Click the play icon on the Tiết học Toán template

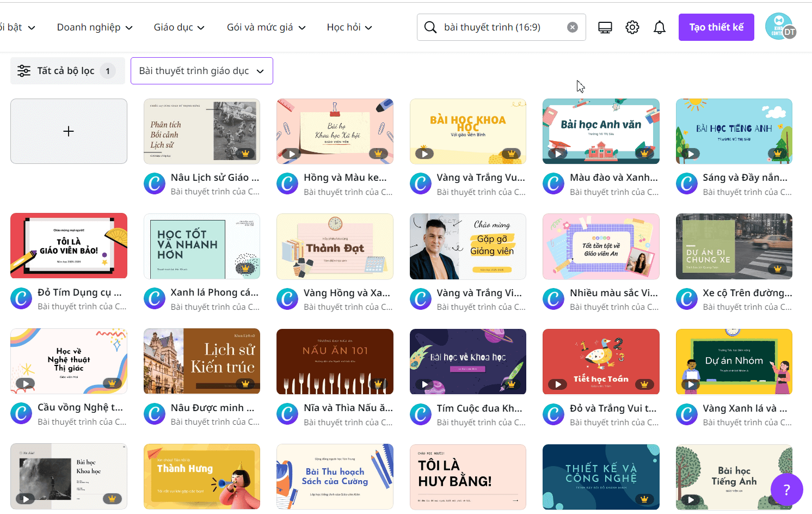tap(557, 383)
